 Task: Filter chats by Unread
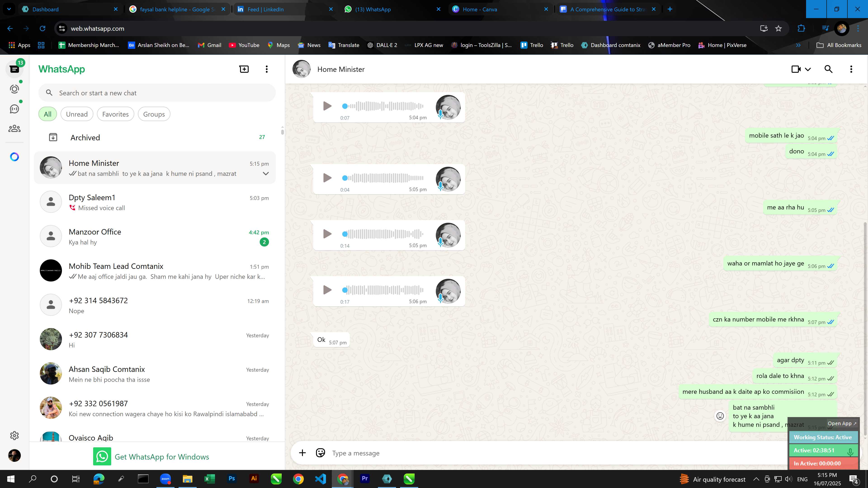(77, 114)
